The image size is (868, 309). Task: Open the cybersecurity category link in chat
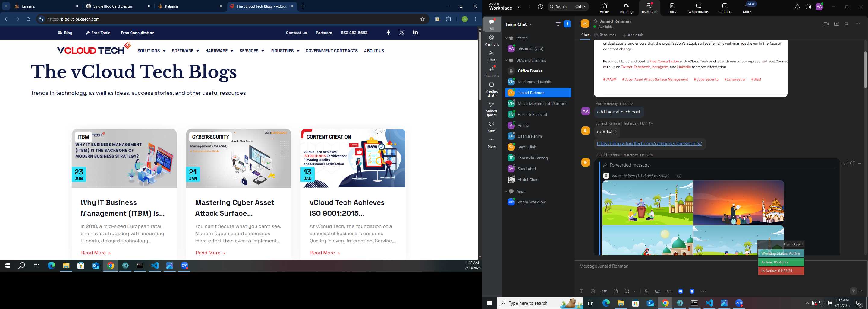pos(649,144)
